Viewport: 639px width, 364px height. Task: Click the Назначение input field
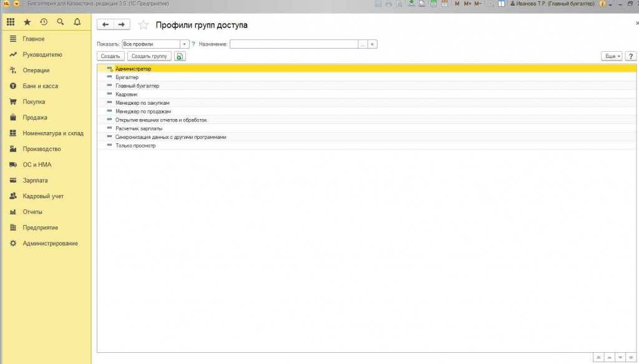tap(293, 44)
